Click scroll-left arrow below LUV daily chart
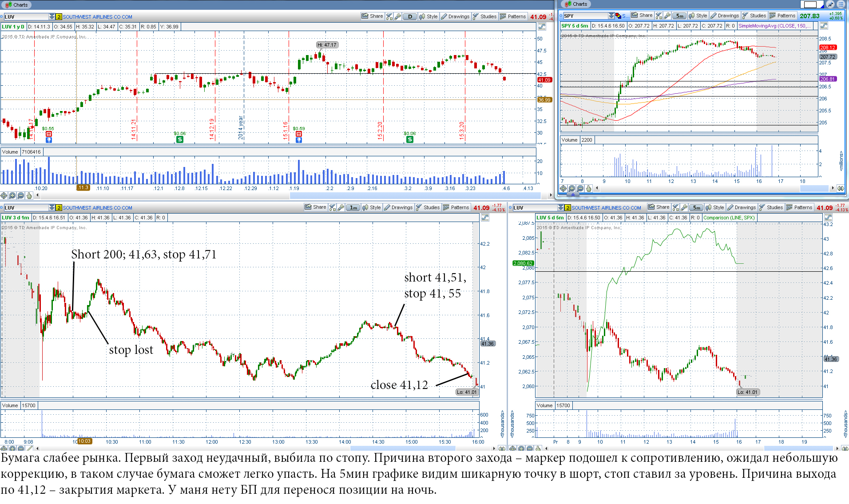 (x=37, y=195)
